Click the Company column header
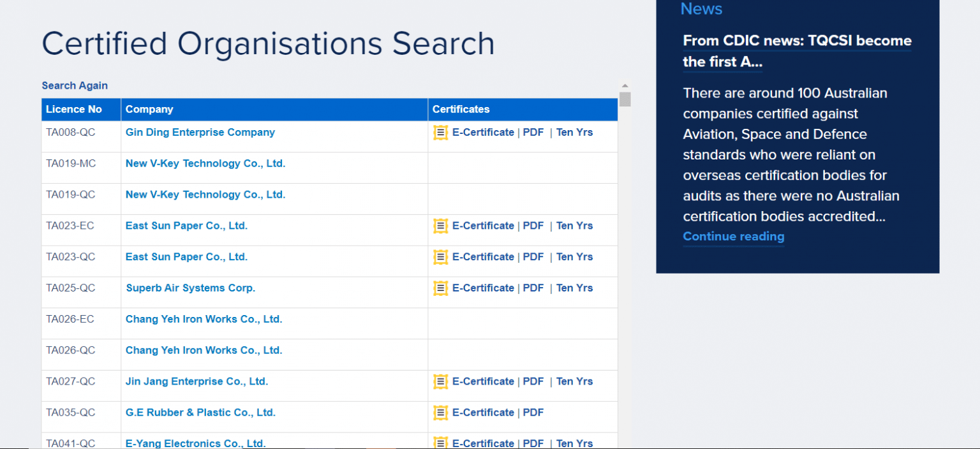Screen dimensions: 980x449 click(x=149, y=109)
